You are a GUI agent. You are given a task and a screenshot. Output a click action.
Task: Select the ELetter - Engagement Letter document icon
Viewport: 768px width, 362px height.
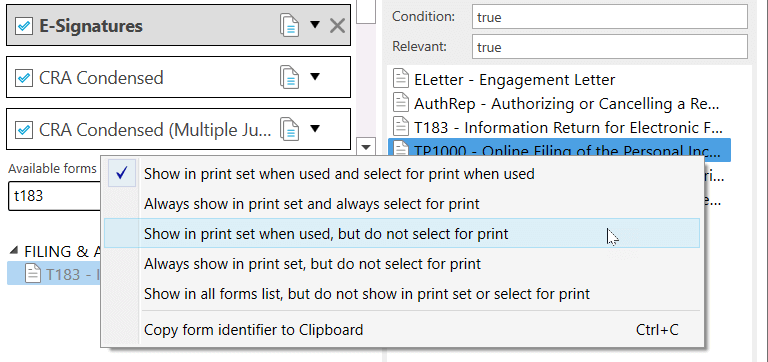pos(401,79)
